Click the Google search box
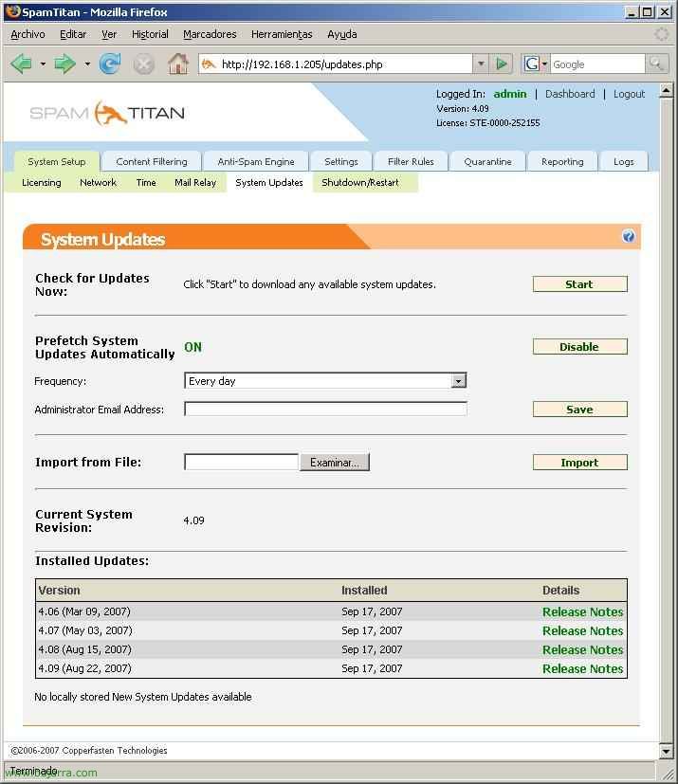The image size is (678, 784). point(597,64)
